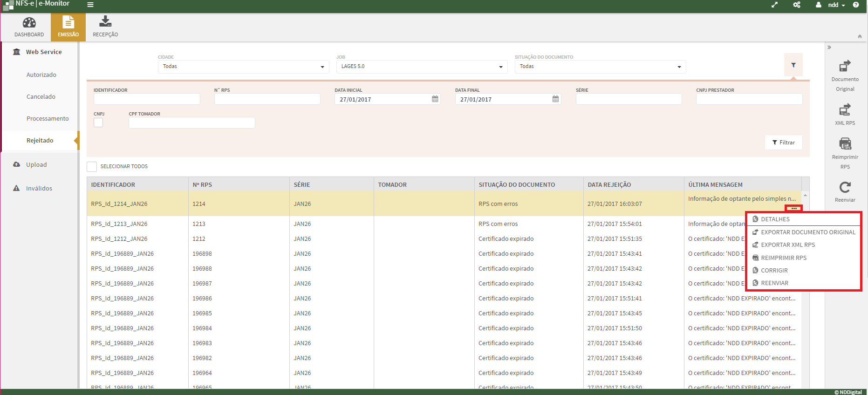This screenshot has width=868, height=395.
Task: Expand the Cidade dropdown
Action: 243,67
